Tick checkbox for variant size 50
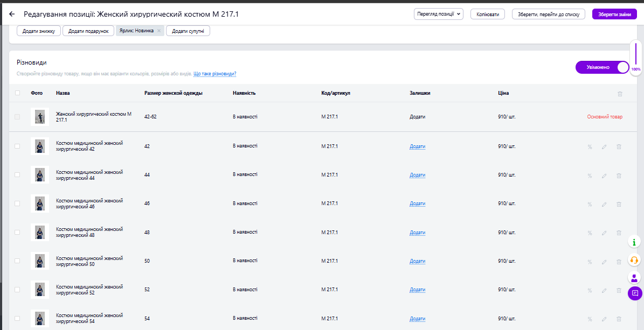The image size is (644, 330). click(x=17, y=261)
